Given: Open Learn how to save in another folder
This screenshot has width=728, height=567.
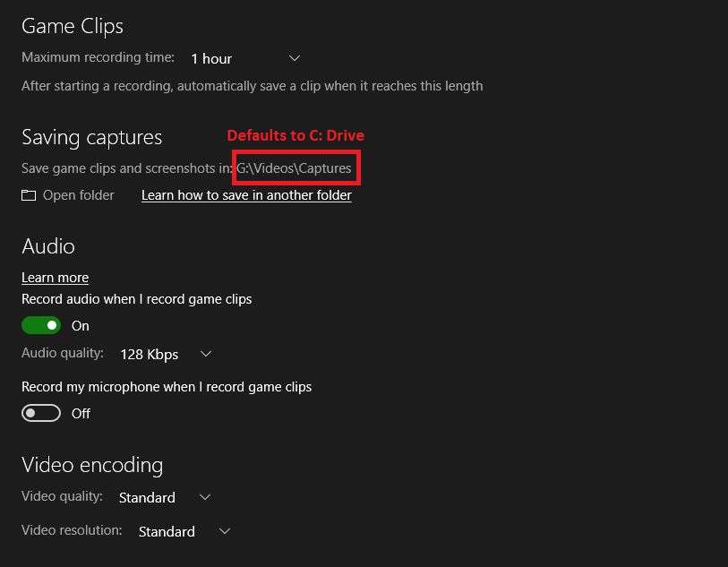Looking at the screenshot, I should [x=246, y=195].
